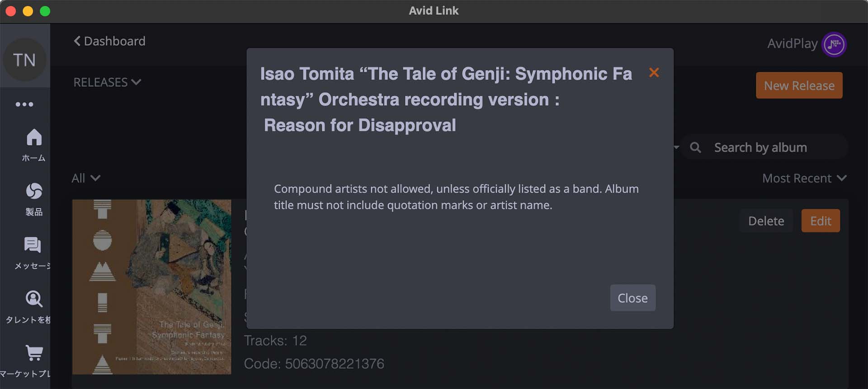Open the Tale of Genji album cover
This screenshot has width=868, height=389.
tap(151, 287)
